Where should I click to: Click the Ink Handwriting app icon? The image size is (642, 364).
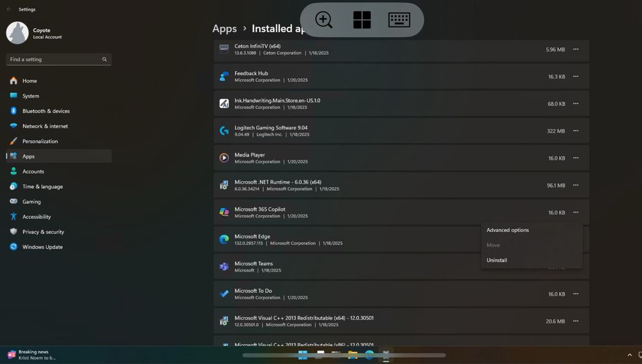[x=224, y=103]
